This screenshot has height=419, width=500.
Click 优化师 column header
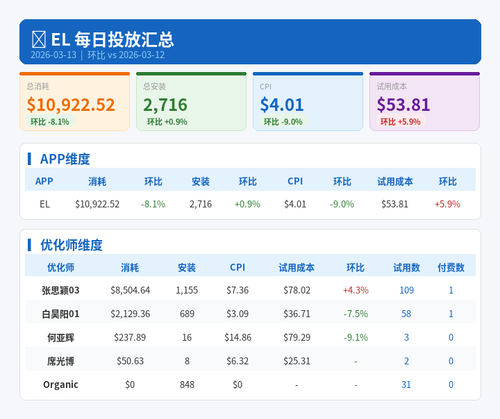61,267
